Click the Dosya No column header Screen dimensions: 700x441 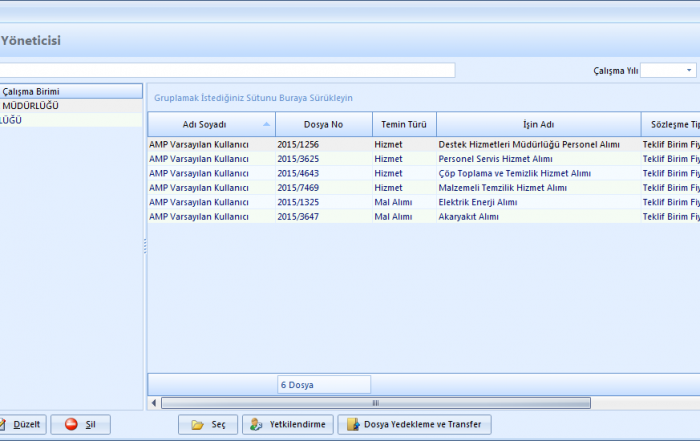[323, 125]
